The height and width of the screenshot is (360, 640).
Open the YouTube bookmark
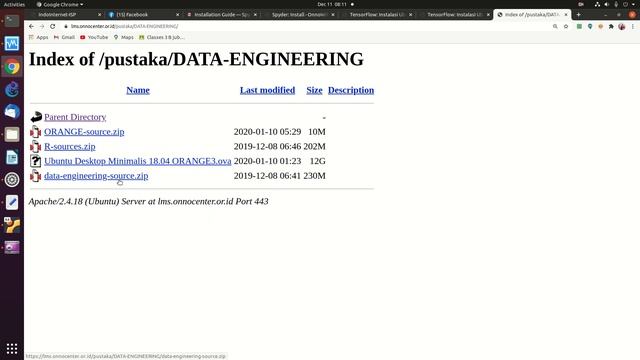point(94,37)
